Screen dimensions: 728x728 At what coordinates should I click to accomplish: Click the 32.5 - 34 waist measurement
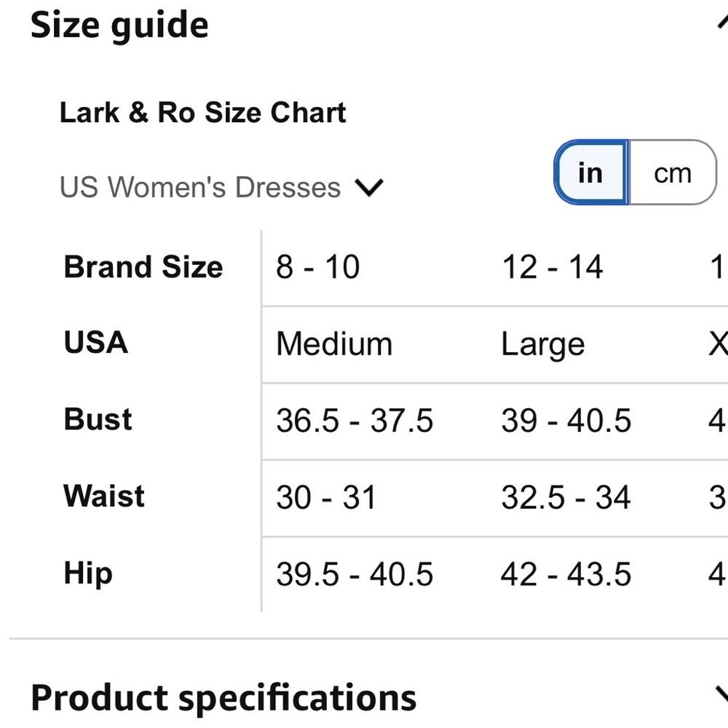coord(566,497)
